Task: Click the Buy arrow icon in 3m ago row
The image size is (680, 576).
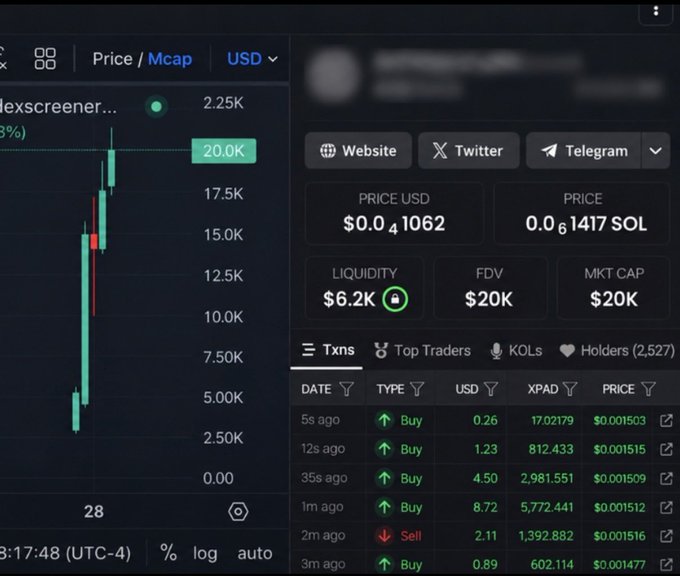Action: 384,564
